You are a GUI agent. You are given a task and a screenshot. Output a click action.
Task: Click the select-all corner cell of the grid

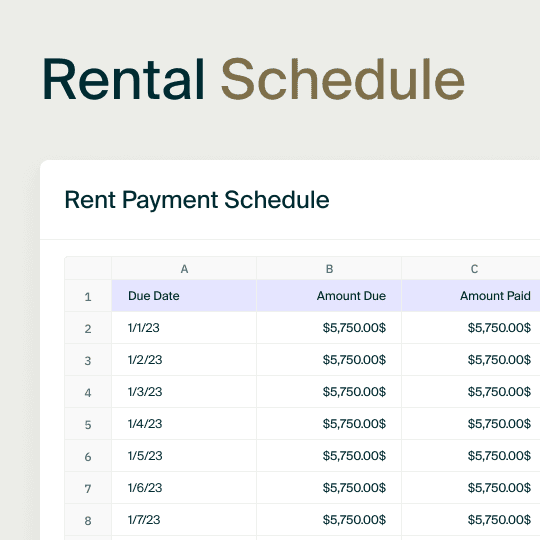[x=88, y=268]
